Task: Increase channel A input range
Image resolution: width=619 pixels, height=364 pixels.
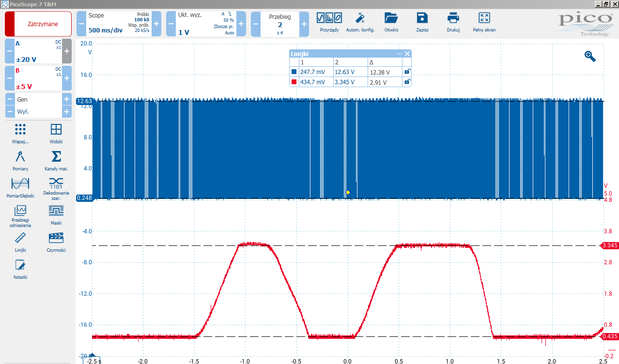Action: 67,51
